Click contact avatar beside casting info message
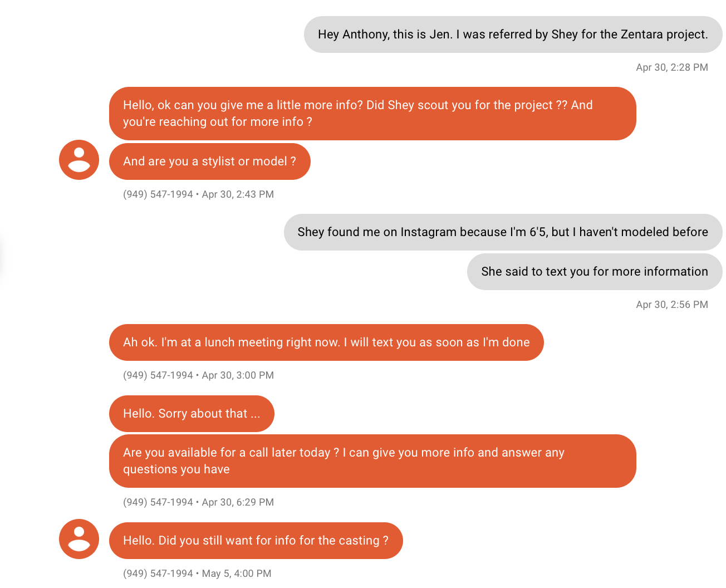 coord(79,539)
